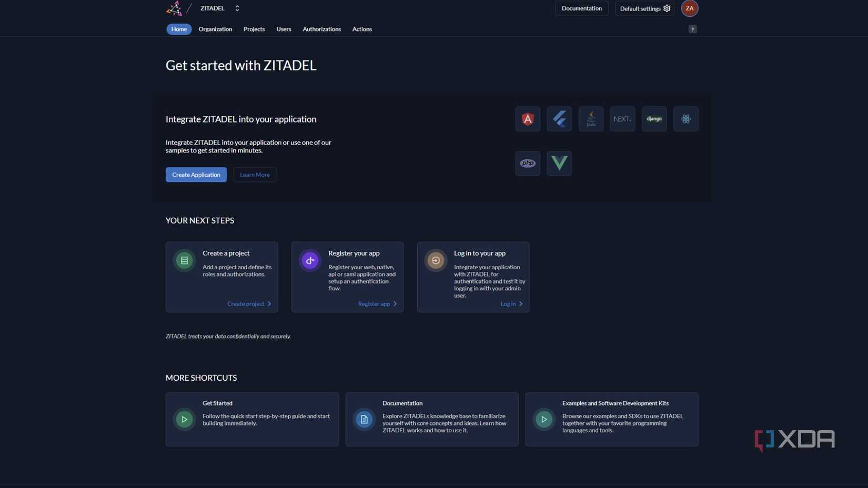Click the Learn More button
This screenshot has width=868, height=488.
click(x=255, y=175)
